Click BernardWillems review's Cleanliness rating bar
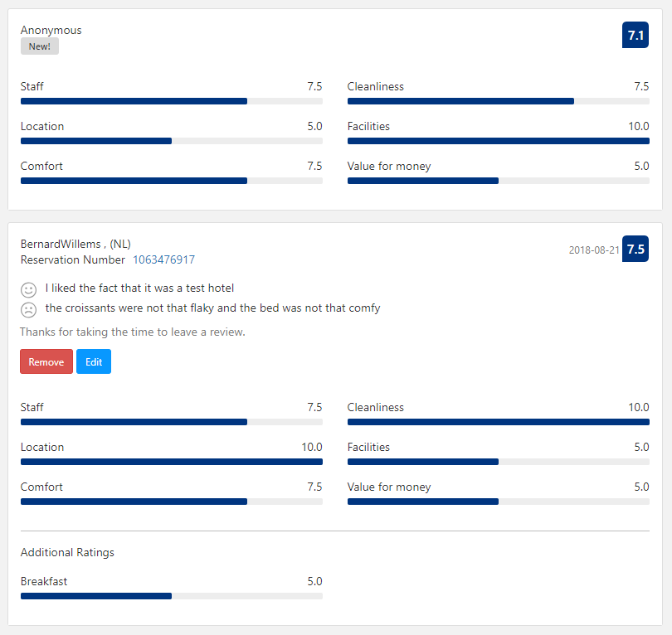This screenshot has height=635, width=672. coord(499,422)
